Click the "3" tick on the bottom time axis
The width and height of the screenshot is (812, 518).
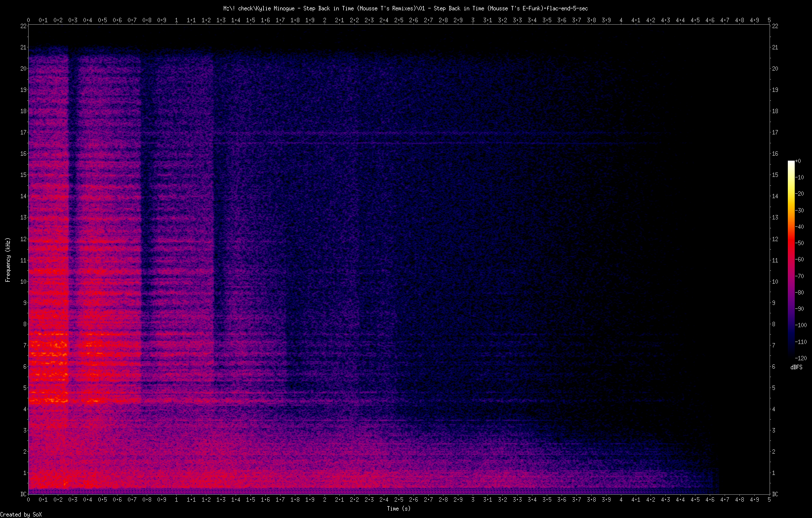pos(473,500)
